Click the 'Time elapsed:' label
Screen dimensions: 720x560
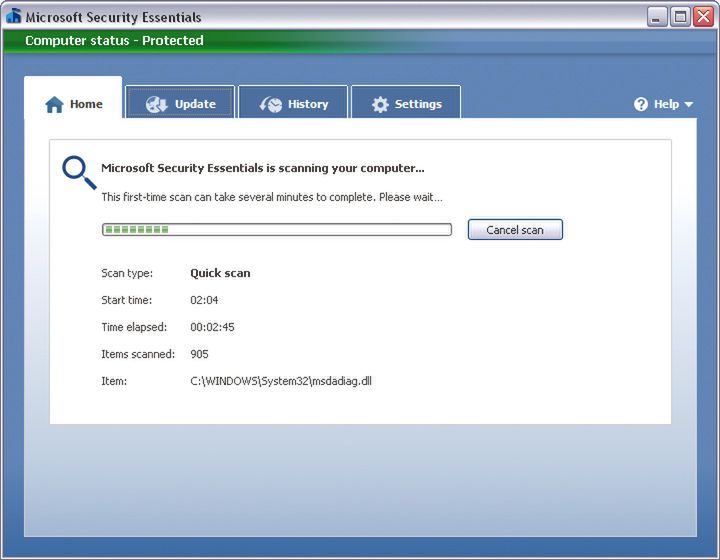point(134,327)
